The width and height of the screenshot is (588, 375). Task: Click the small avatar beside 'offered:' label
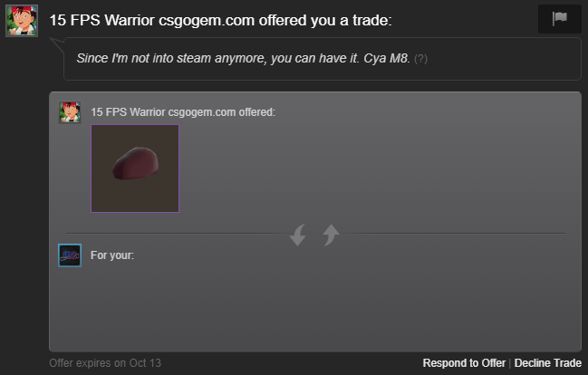(70, 112)
